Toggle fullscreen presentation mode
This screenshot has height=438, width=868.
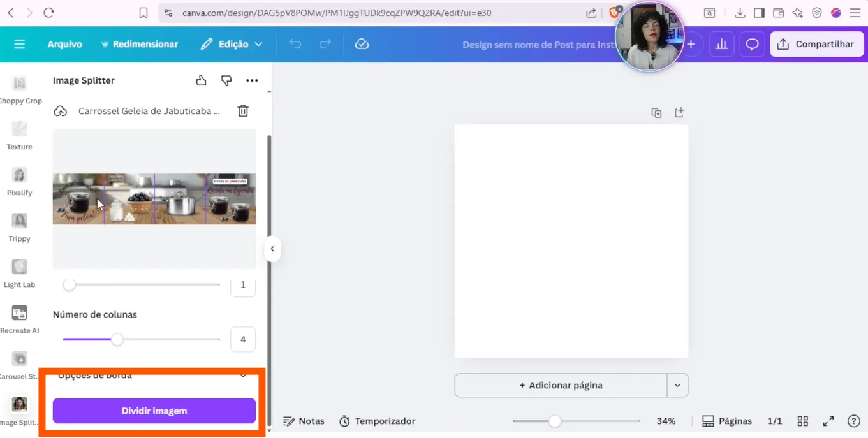(828, 421)
